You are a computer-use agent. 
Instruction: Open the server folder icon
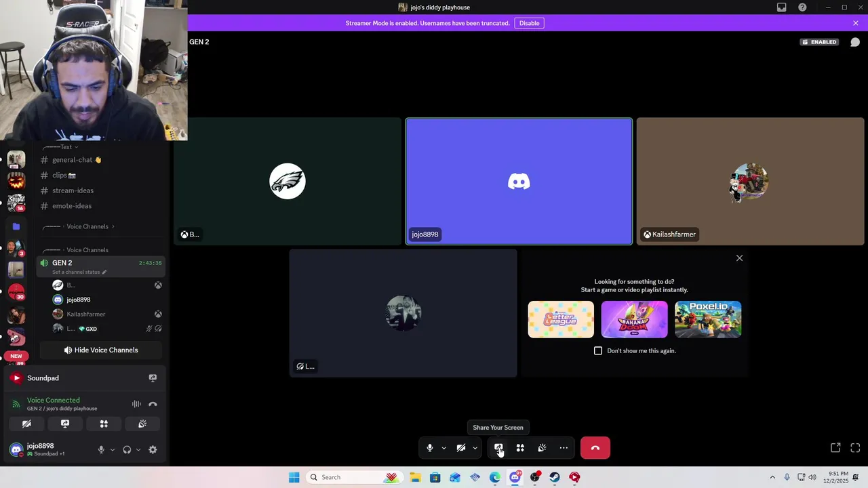click(x=16, y=226)
